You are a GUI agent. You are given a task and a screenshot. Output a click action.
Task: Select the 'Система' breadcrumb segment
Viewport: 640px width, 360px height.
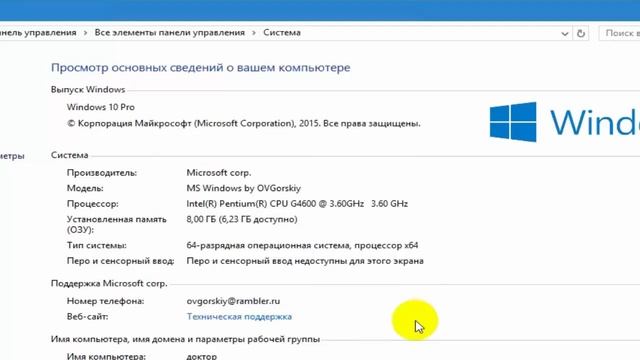(282, 33)
